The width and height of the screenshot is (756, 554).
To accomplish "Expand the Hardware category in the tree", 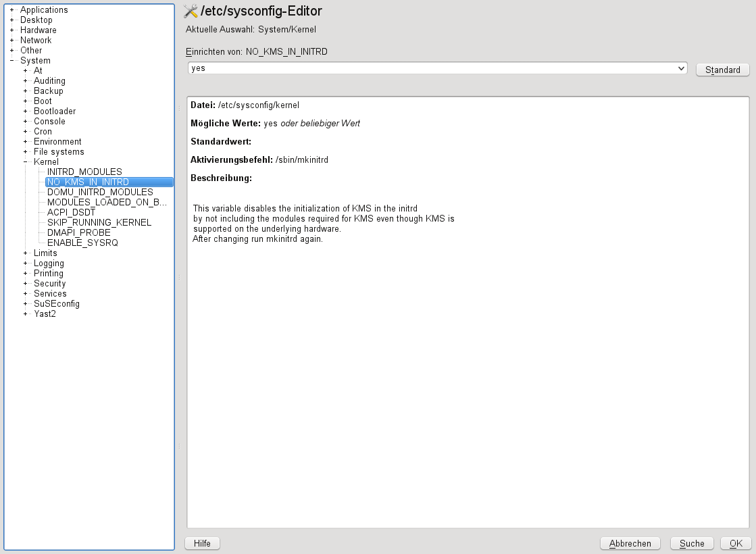I will (x=12, y=30).
